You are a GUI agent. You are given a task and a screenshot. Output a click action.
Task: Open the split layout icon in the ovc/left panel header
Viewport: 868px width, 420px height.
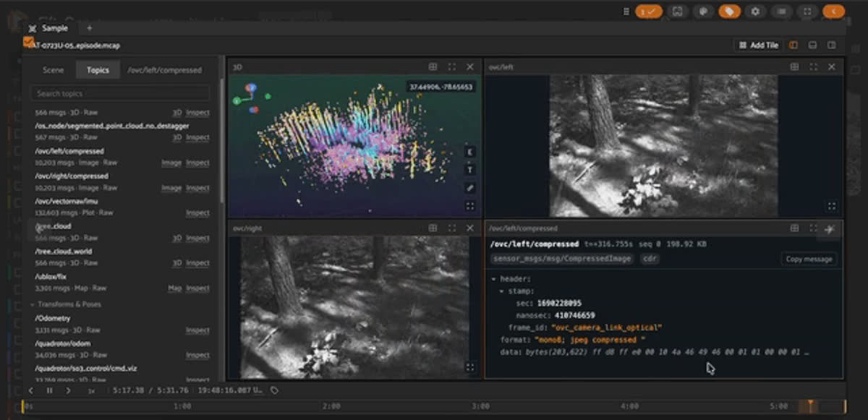794,67
